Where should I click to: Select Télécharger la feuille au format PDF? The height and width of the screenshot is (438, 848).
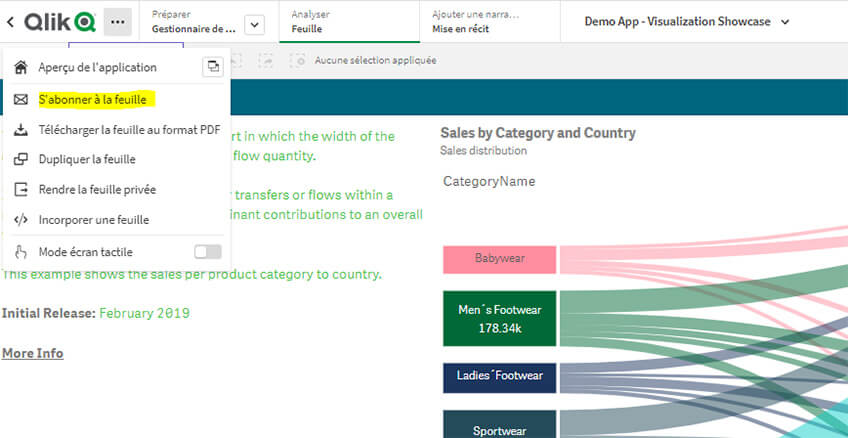tap(129, 130)
